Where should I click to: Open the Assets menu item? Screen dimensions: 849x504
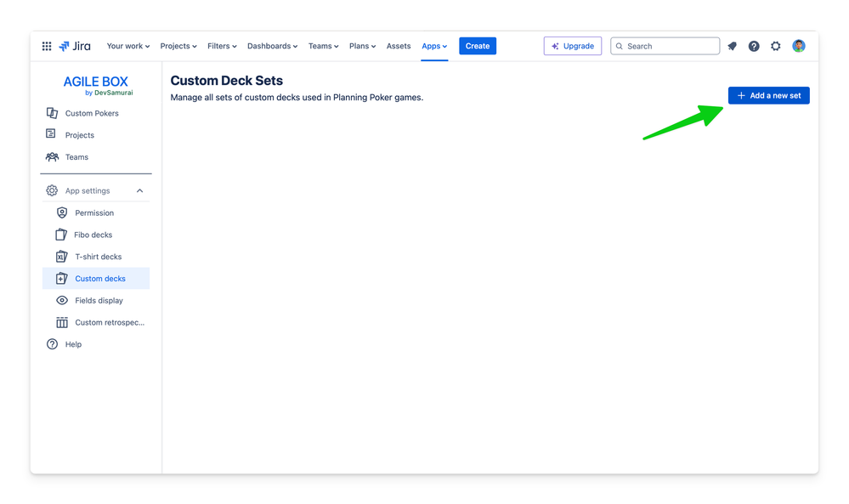coord(399,46)
